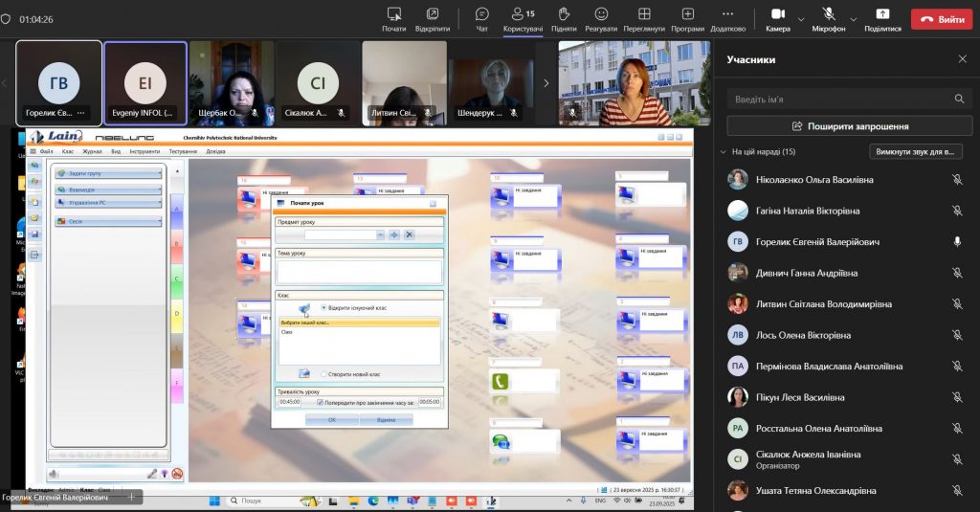Screen dimensions: 980x512
Task: Select the red B color group tab
Action: [x=177, y=244]
